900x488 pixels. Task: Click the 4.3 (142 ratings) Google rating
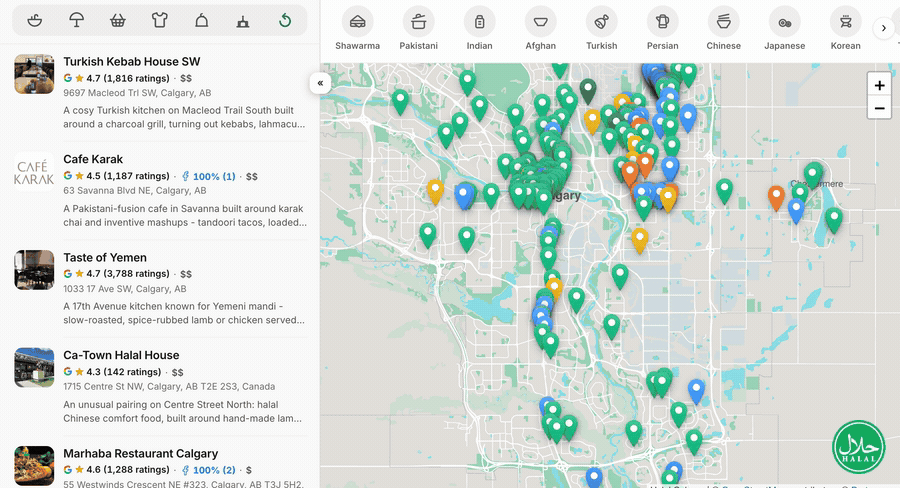pyautogui.click(x=112, y=372)
